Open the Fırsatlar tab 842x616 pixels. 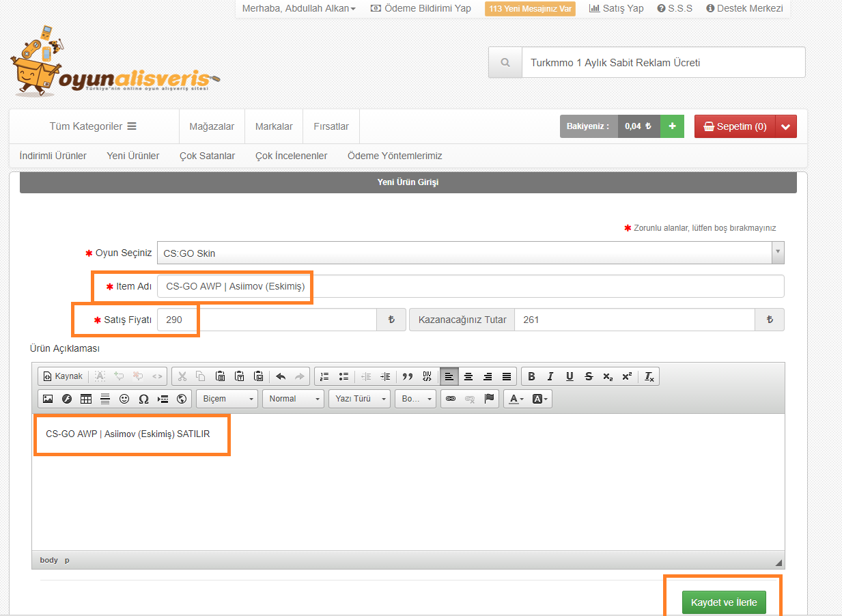[x=331, y=126]
